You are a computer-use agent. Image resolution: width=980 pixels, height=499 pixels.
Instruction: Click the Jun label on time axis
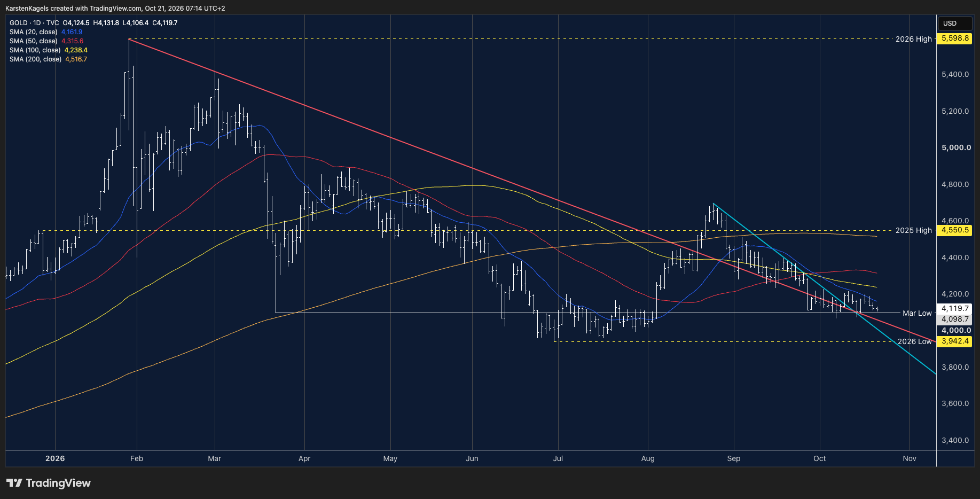[472, 458]
